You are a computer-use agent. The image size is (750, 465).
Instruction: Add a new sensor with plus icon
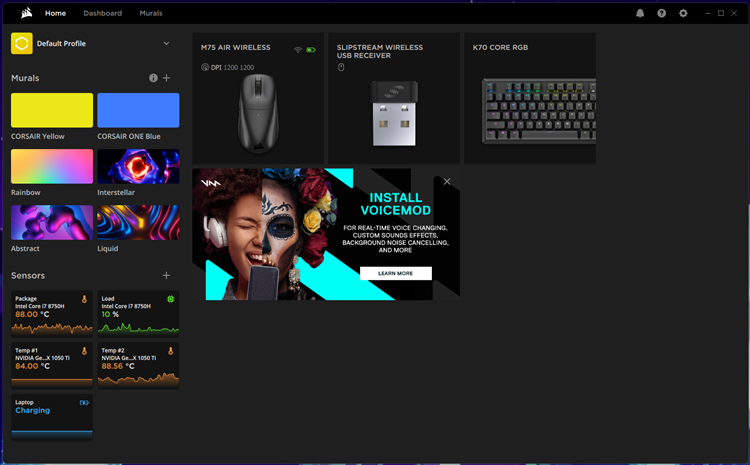point(166,276)
